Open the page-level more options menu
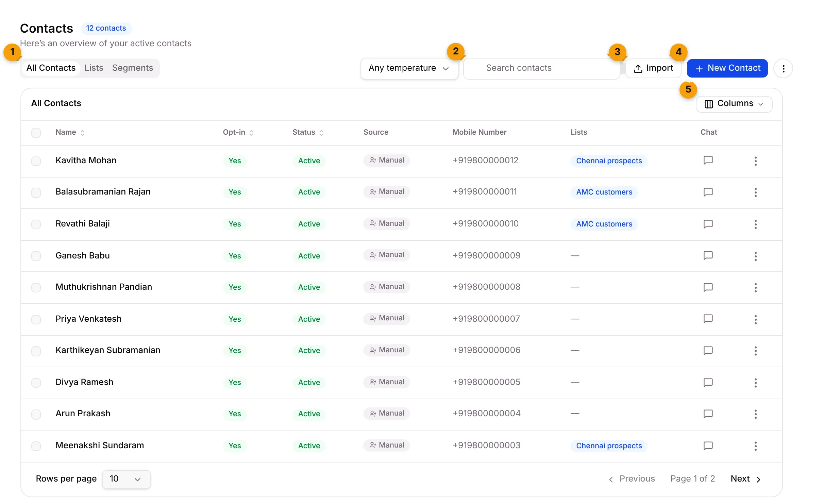823x504 pixels. pyautogui.click(x=783, y=69)
